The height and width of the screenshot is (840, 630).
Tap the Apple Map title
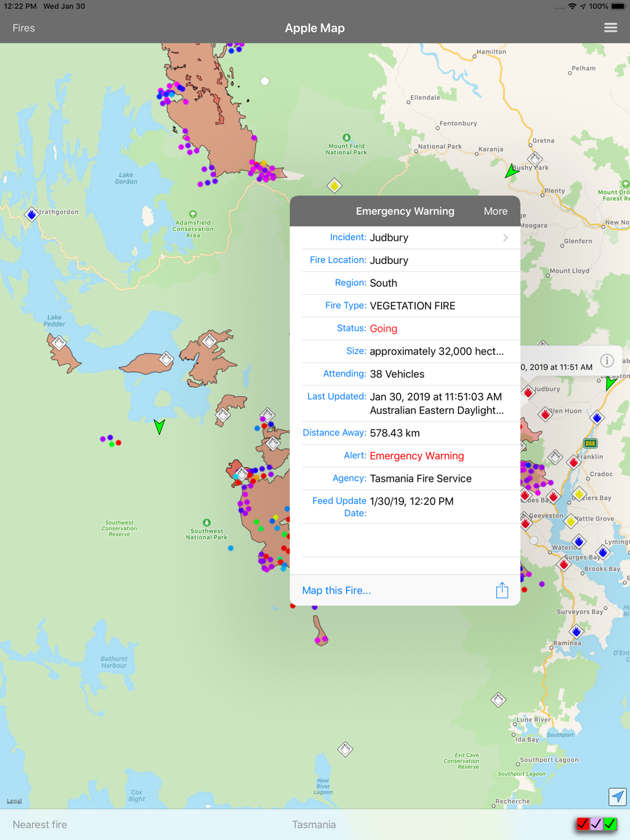click(315, 28)
